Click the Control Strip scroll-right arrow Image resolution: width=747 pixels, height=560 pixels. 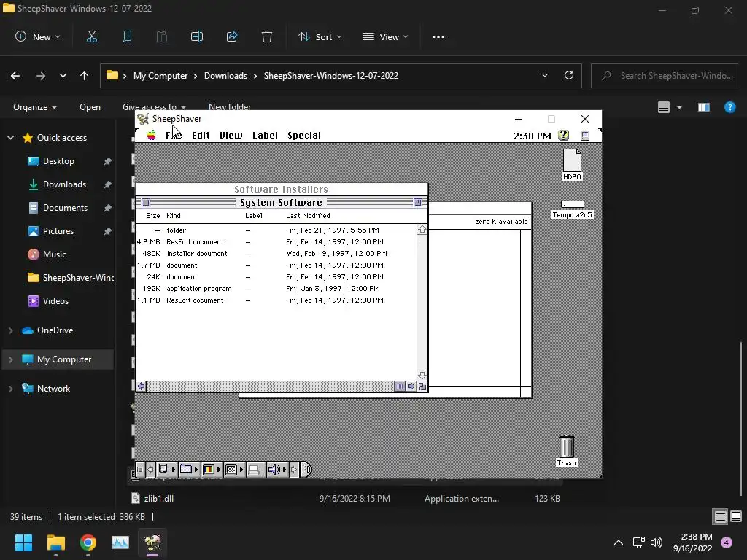[x=294, y=470]
